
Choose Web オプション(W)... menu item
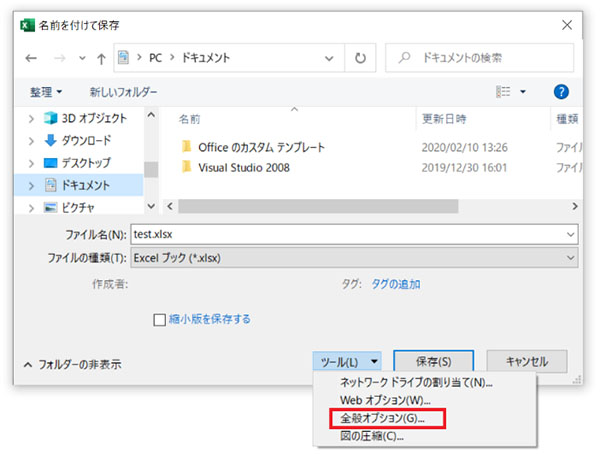click(x=385, y=400)
